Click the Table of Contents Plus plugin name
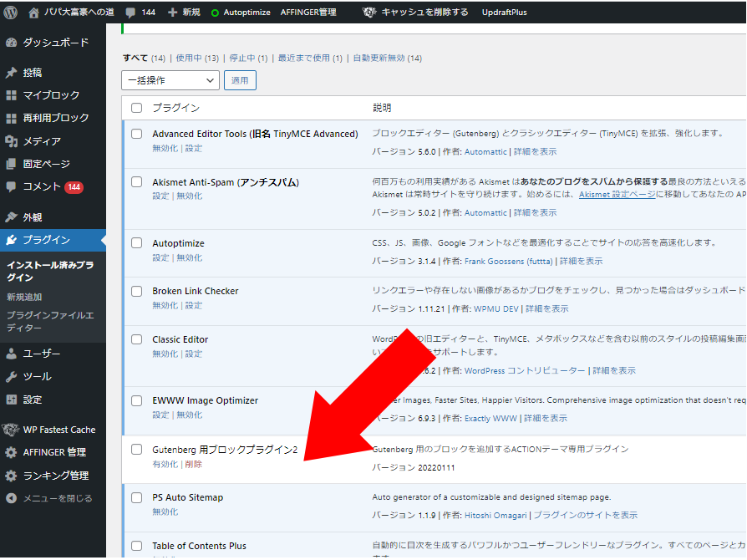 tap(199, 546)
